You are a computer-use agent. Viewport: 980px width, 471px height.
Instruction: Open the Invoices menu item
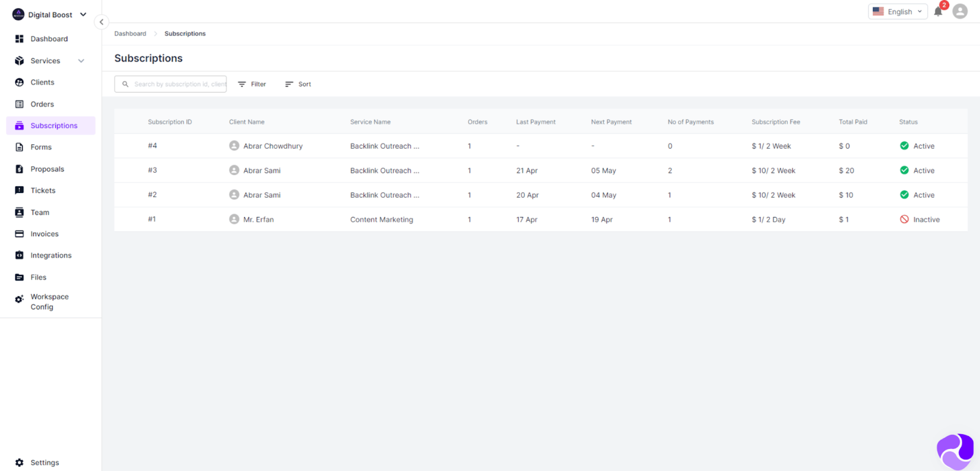click(45, 234)
